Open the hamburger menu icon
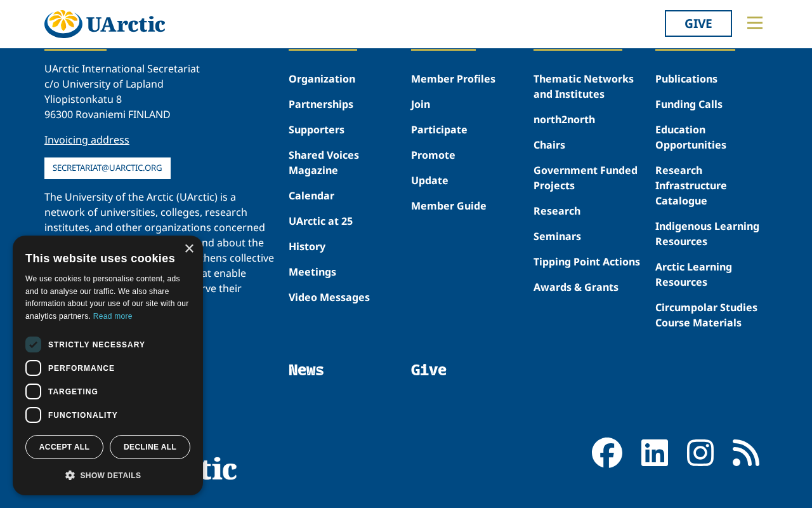Screen dimensions: 812x508 [755, 23]
